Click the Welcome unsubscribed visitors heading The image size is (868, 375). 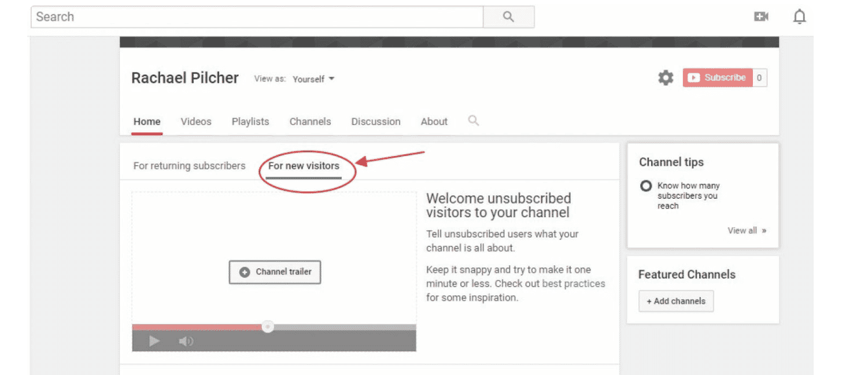click(x=498, y=206)
